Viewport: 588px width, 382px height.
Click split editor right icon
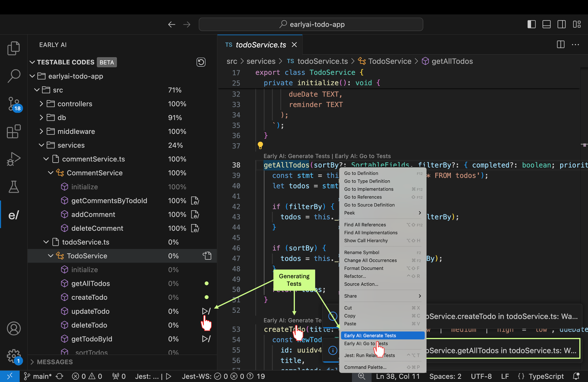tap(560, 45)
